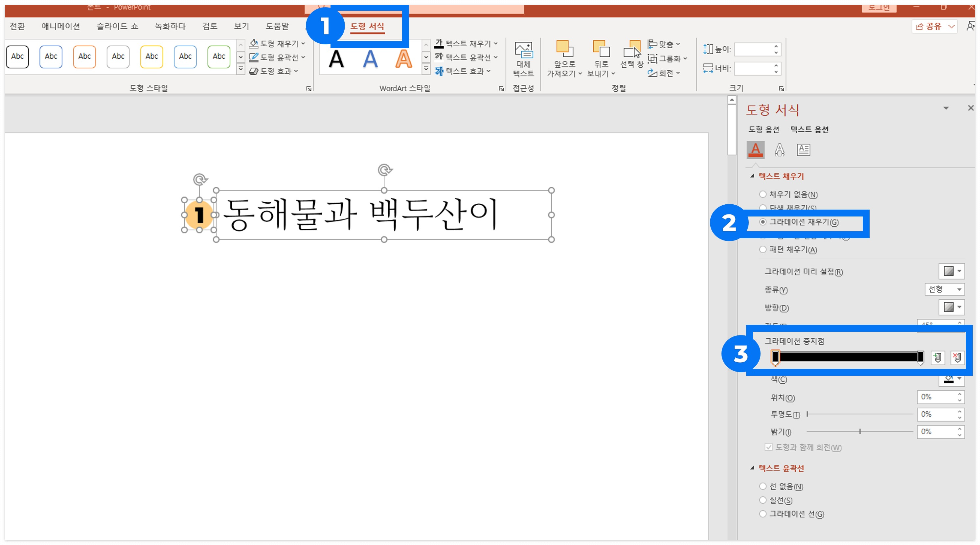Select the 텍스트 효과 (Text Effects) icon in panel
980x545 pixels.
[780, 149]
